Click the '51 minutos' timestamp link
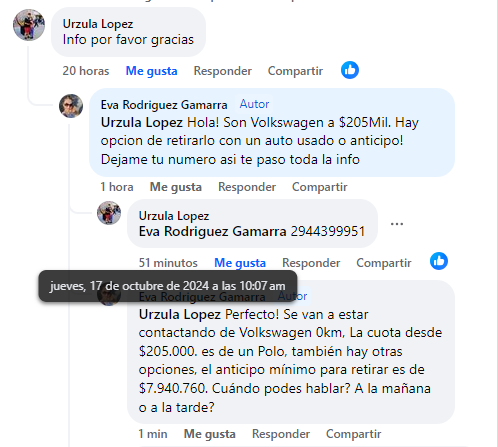 168,263
